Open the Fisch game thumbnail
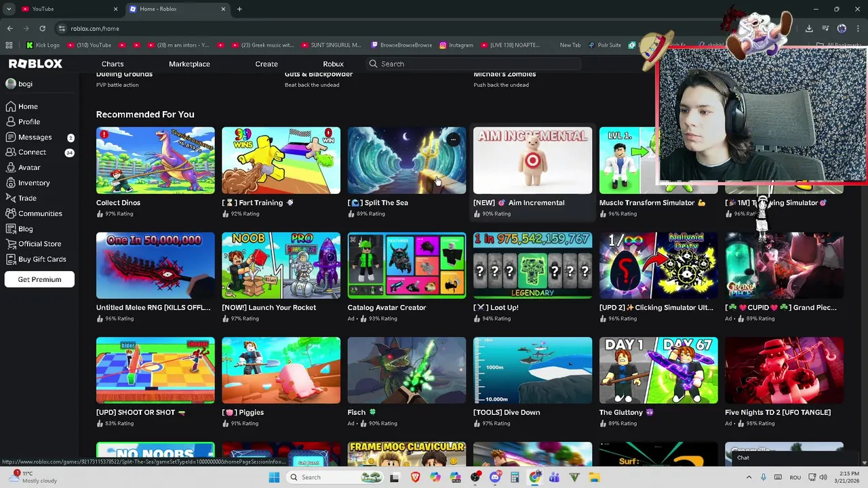This screenshot has height=488, width=868. click(407, 371)
